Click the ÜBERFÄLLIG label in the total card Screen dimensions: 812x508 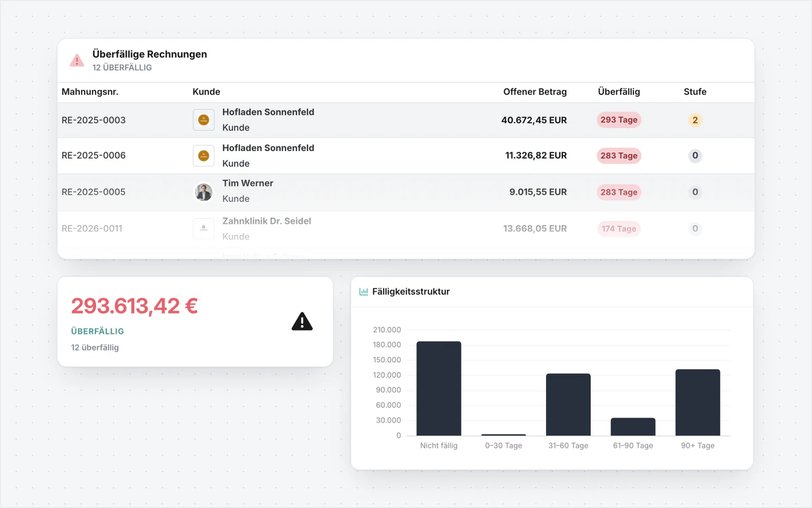(x=97, y=332)
